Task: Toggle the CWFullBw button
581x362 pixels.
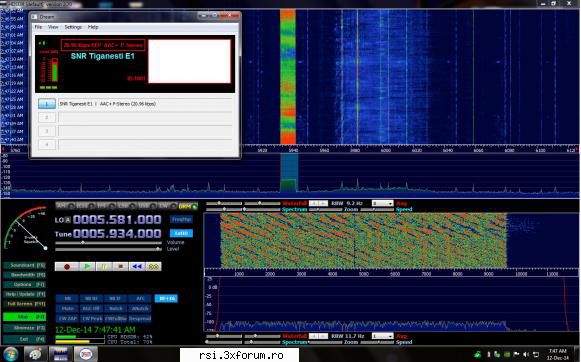Action: click(x=115, y=318)
